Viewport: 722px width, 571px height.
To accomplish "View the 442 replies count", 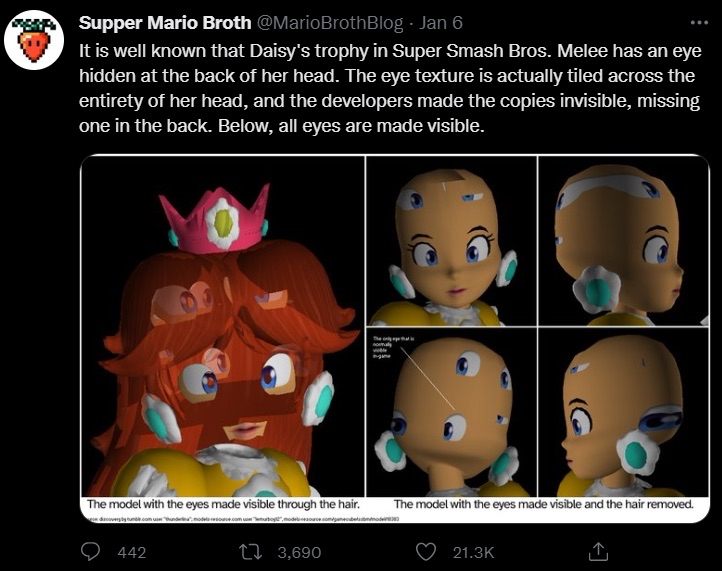I will (132, 552).
